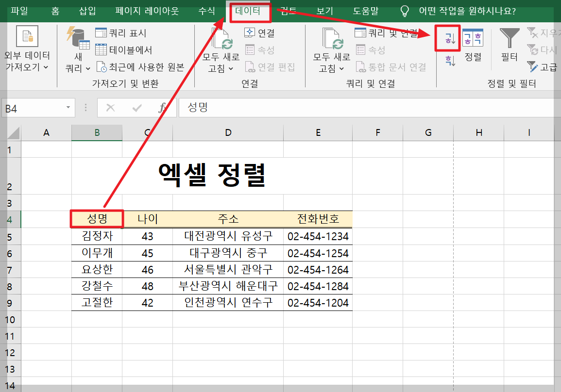The height and width of the screenshot is (392, 561).
Task: Show the 쿼리 및 연결 pane icon
Action: click(360, 32)
